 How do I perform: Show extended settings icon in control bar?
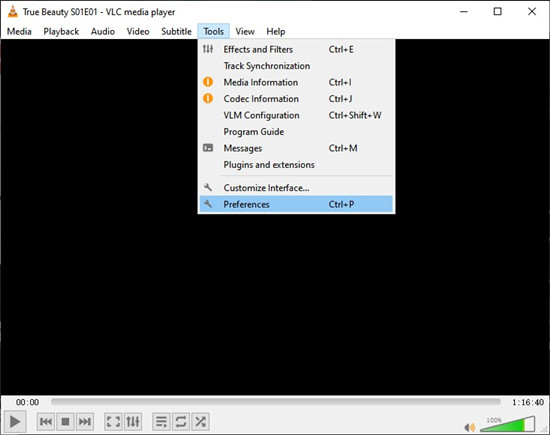click(133, 421)
